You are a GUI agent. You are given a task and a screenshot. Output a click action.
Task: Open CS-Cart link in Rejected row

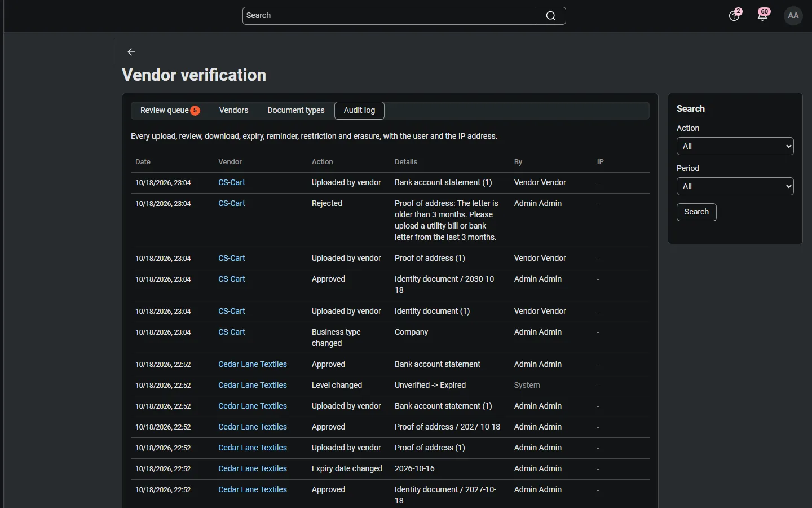(232, 203)
